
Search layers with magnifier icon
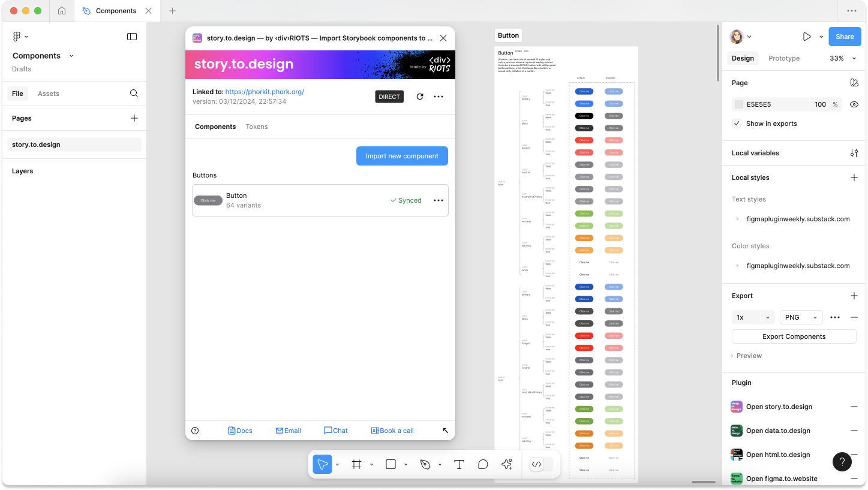134,94
